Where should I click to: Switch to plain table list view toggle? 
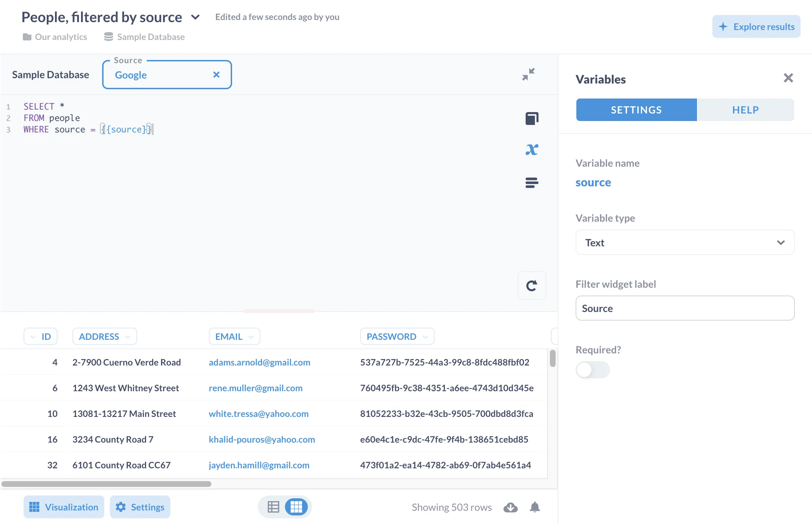(x=273, y=507)
